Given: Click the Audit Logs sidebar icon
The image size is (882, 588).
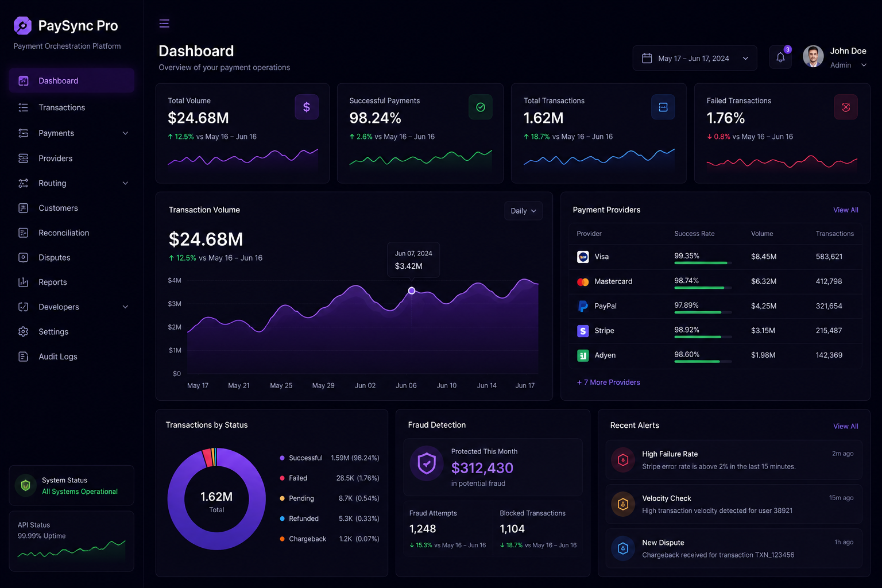Looking at the screenshot, I should click(x=23, y=357).
